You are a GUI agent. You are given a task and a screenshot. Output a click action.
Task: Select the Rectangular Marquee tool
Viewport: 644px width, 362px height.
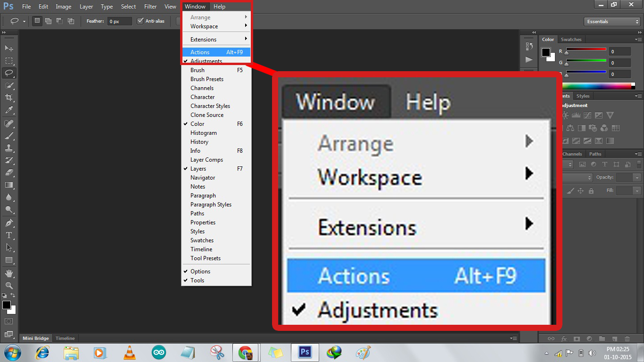pos(9,61)
